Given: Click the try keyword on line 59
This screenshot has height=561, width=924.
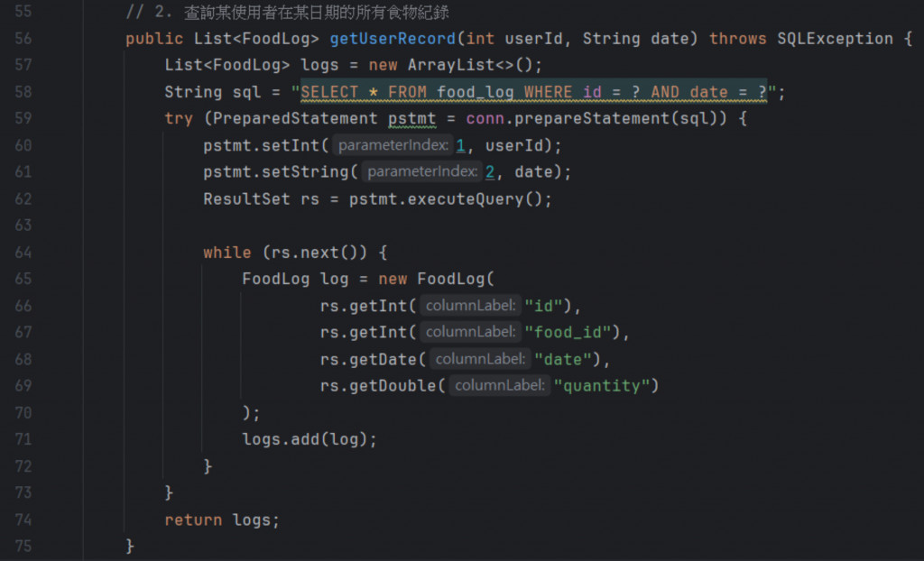Looking at the screenshot, I should coord(179,119).
